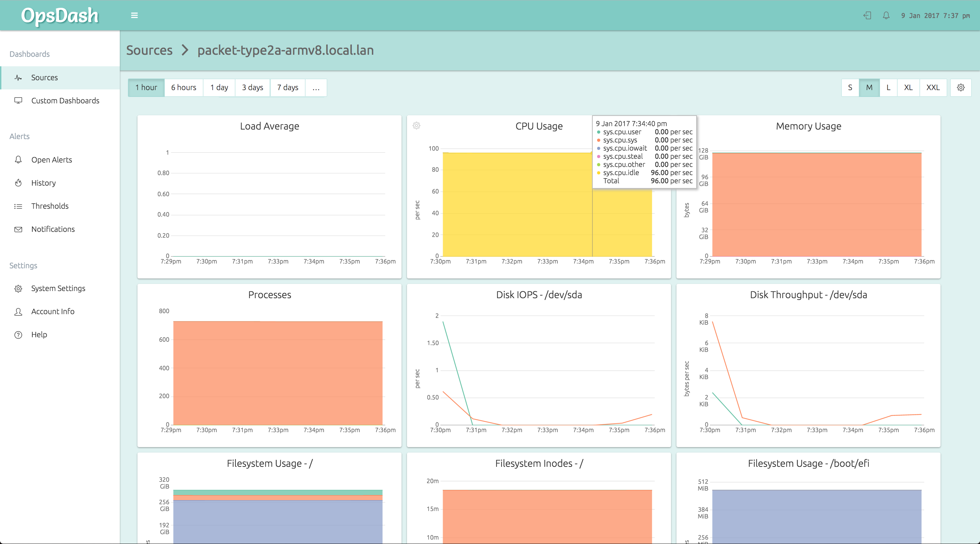Open Sources in the sidebar
Screen dimensions: 980x544
click(60, 78)
